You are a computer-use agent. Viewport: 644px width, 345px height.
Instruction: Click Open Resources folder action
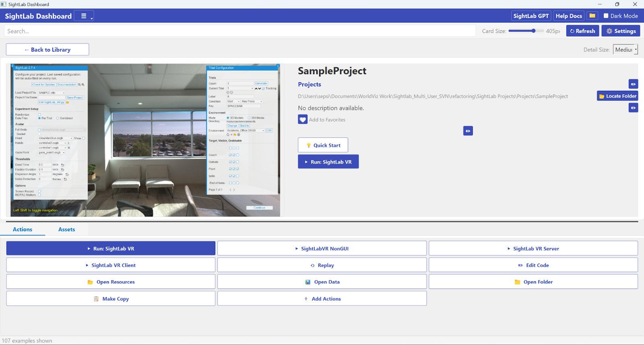tap(111, 282)
